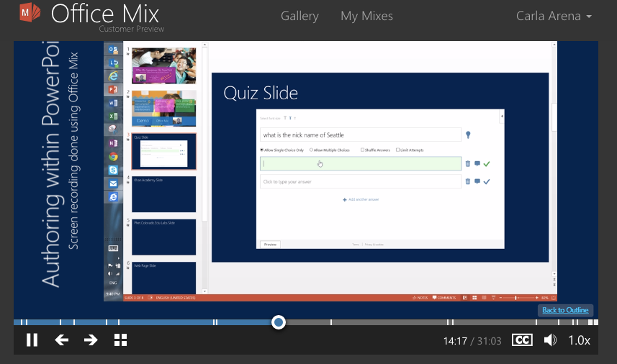Click the video progress scrubber handle
The image size is (617, 364).
(278, 322)
